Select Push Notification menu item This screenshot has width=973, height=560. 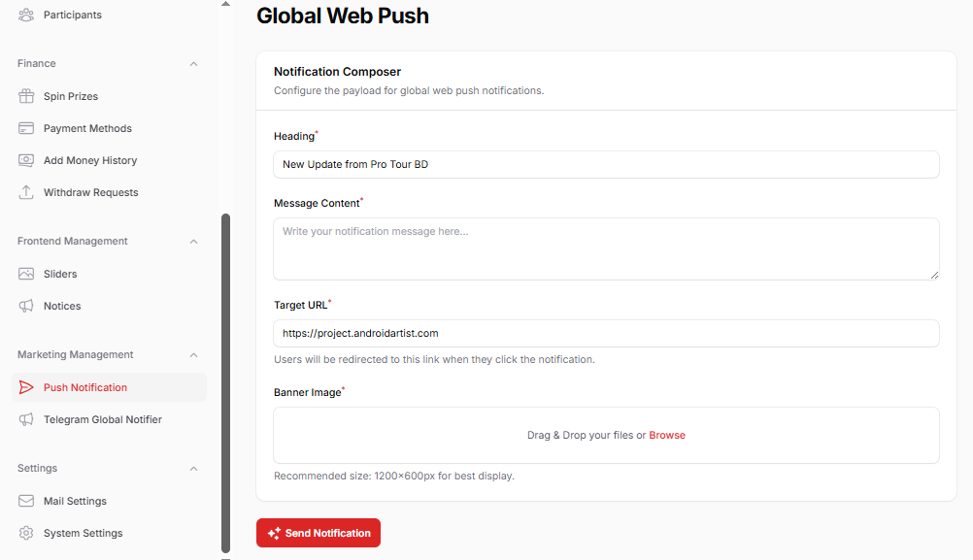85,387
